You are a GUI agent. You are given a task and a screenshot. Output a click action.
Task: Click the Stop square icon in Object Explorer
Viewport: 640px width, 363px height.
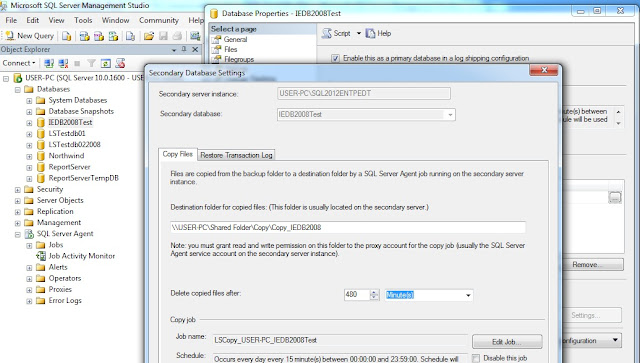77,64
